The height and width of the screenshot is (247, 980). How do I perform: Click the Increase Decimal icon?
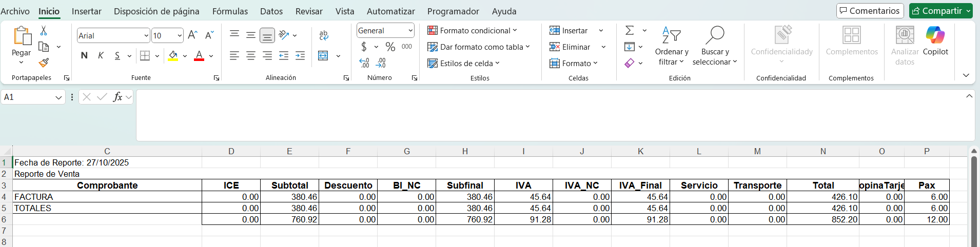(364, 63)
